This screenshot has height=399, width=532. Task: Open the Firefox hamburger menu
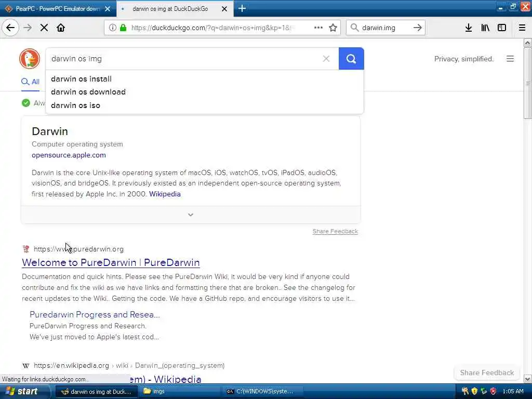(522, 28)
